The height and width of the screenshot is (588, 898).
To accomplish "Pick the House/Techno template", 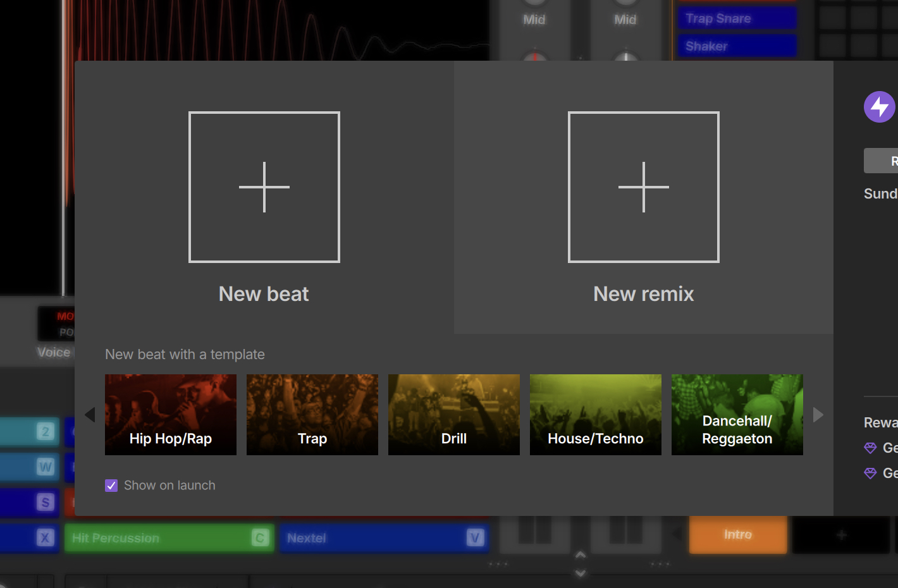I will (596, 414).
